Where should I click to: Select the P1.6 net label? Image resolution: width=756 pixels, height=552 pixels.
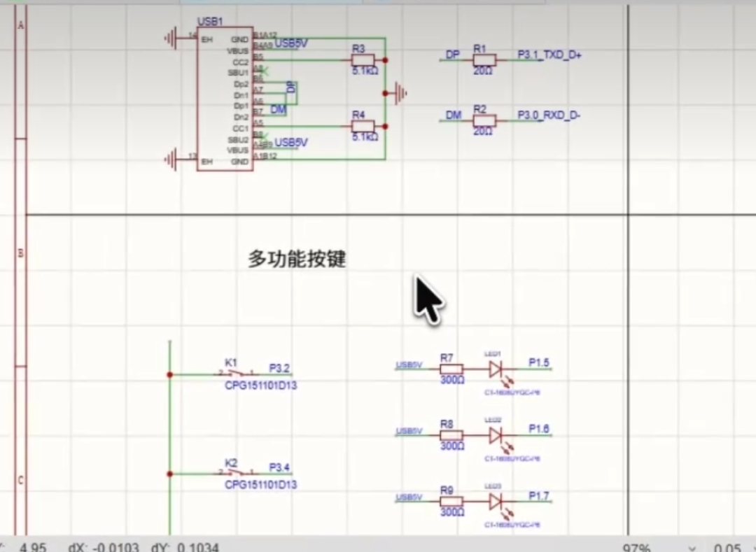[539, 429]
